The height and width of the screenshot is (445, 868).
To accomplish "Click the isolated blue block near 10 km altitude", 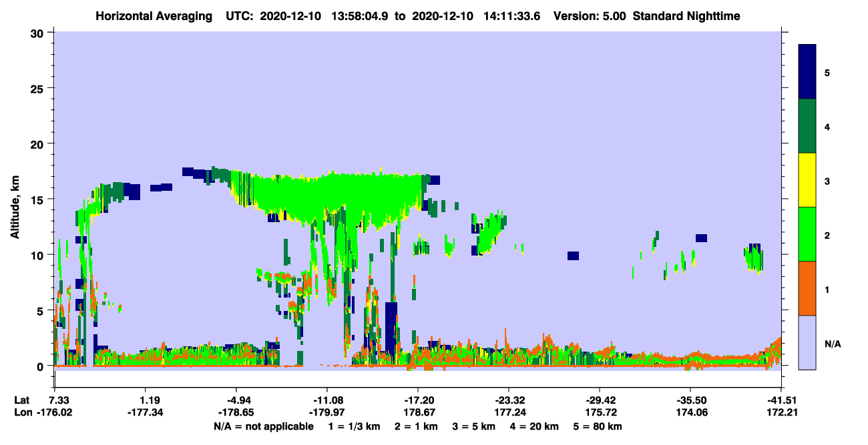I will click(x=573, y=256).
